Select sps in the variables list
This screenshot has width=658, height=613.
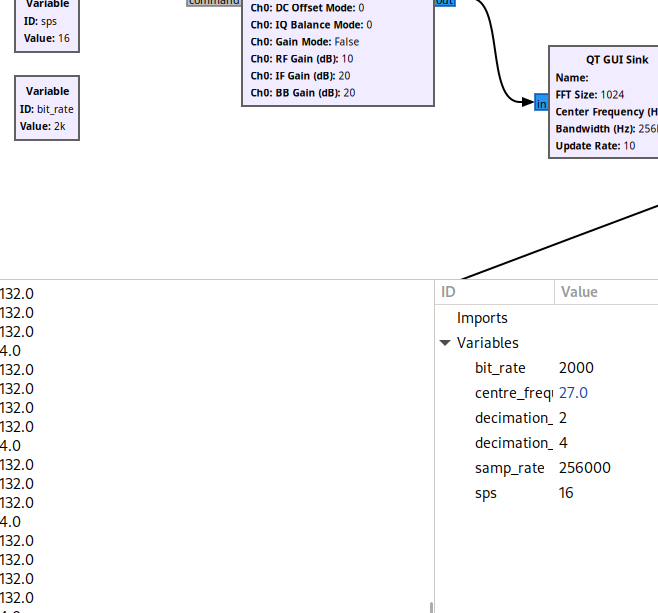tap(486, 493)
